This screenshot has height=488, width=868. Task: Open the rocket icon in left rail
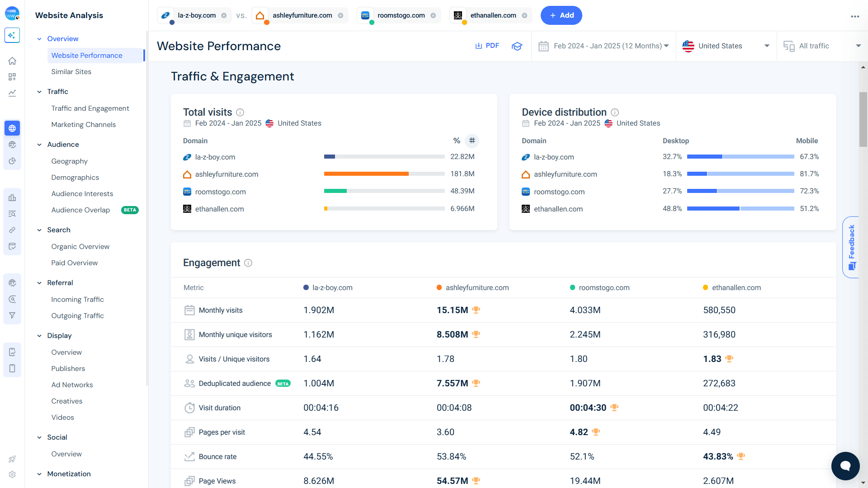12,459
